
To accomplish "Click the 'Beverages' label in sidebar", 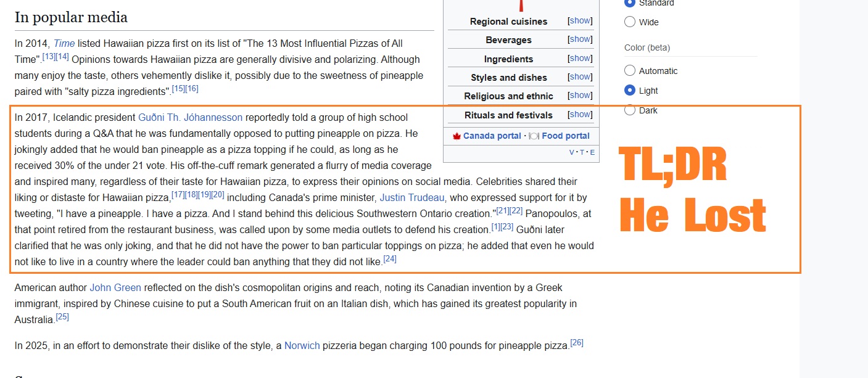I will pyautogui.click(x=508, y=39).
